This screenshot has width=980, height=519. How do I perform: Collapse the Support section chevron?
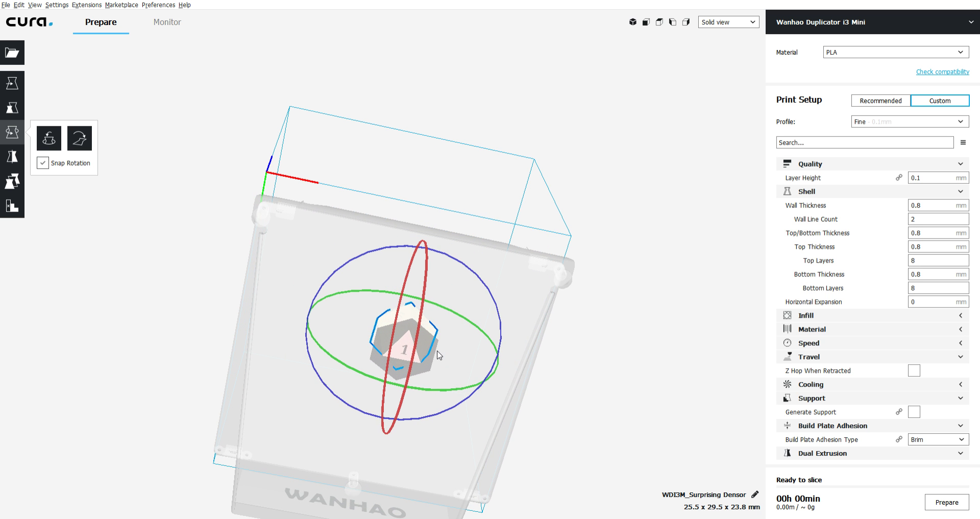(x=960, y=398)
